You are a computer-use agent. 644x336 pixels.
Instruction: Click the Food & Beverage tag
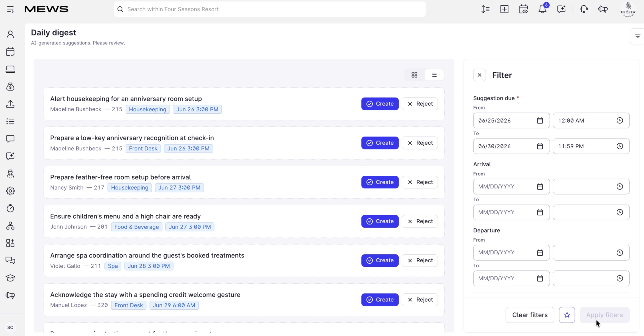tap(137, 227)
